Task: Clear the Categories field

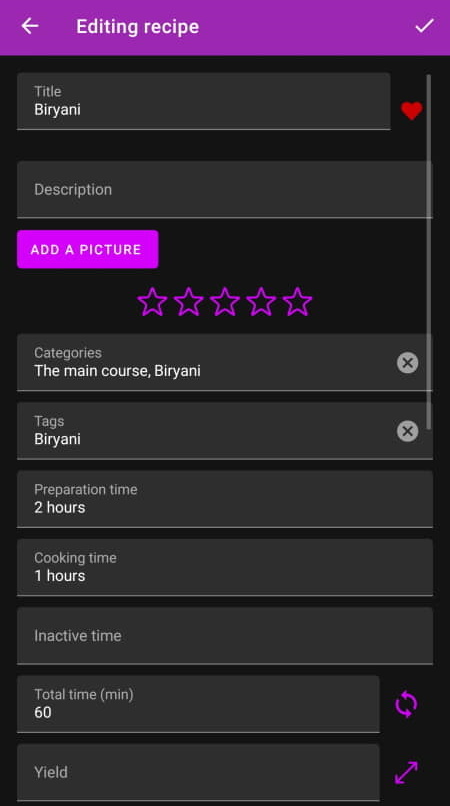Action: 407,363
